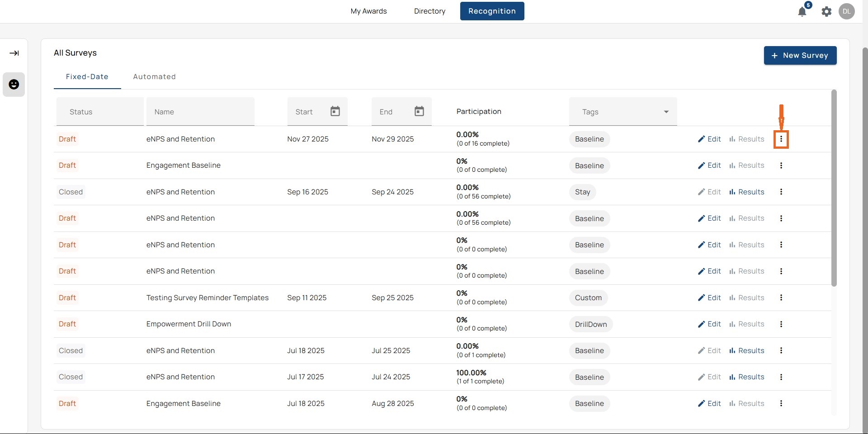Click the 'Nov 29 2025' end date
Image resolution: width=868 pixels, height=434 pixels.
pyautogui.click(x=392, y=139)
